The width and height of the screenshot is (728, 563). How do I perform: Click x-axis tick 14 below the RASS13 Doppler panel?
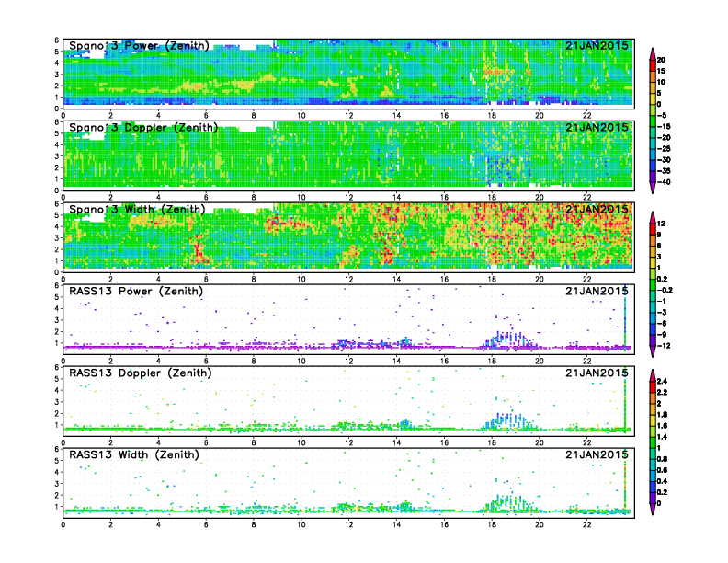396,442
